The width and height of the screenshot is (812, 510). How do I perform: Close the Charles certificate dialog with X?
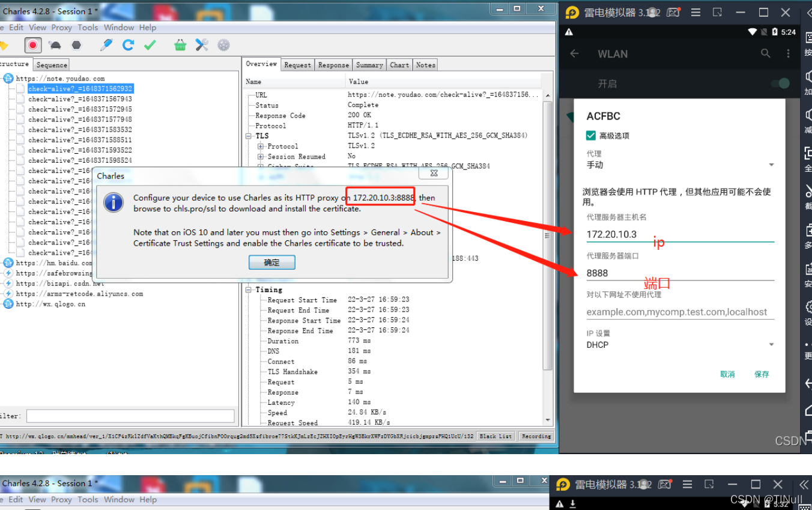click(435, 173)
